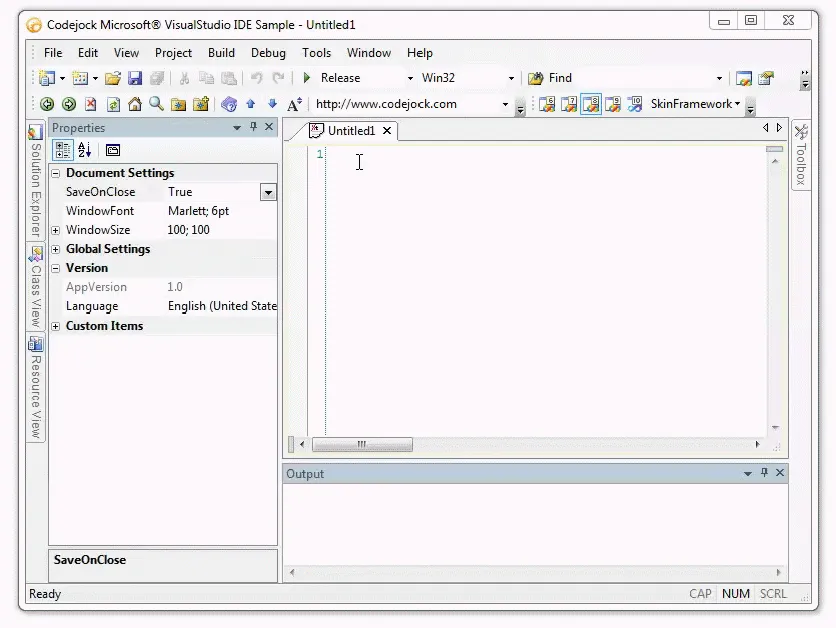The image size is (836, 628).
Task: Go to the Home page icon
Action: pyautogui.click(x=135, y=104)
